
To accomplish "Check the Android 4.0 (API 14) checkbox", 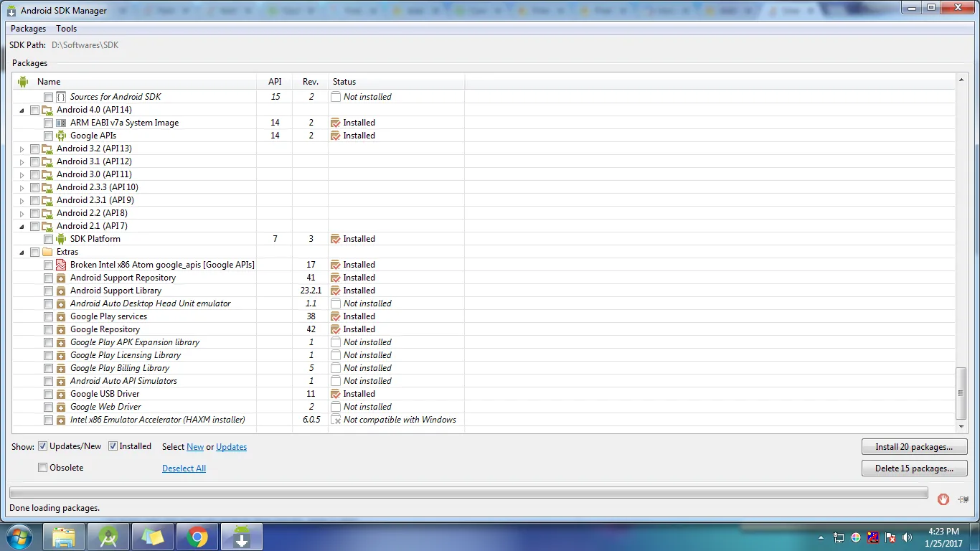I will pyautogui.click(x=34, y=110).
